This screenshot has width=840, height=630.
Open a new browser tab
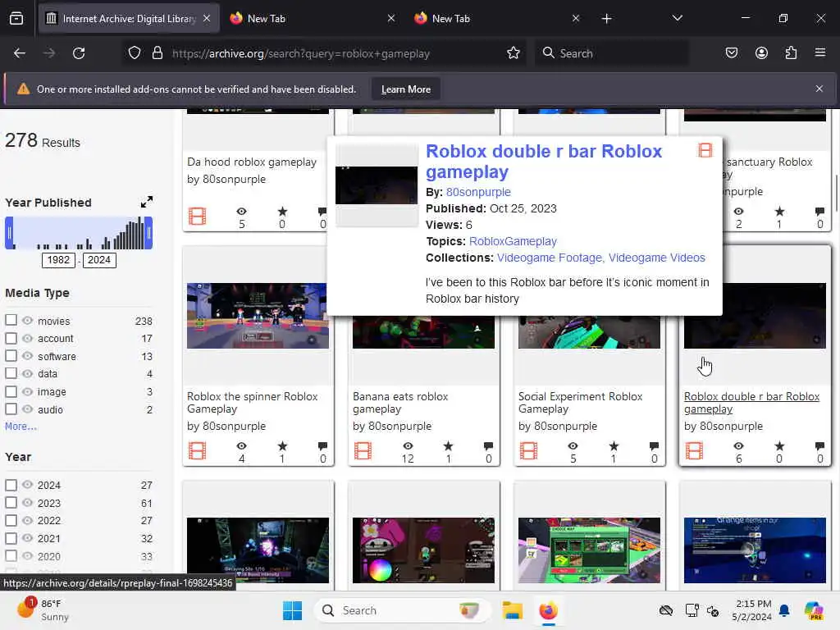click(606, 19)
